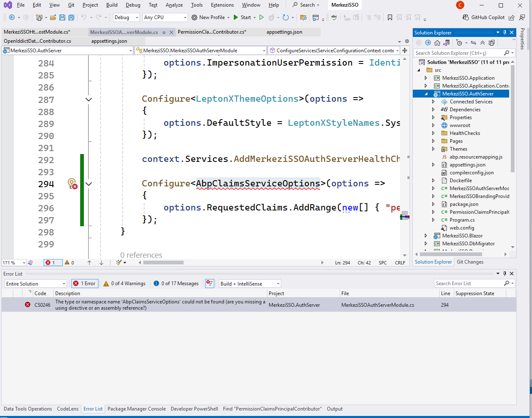Expand the Dependencies node in Solution Explorer
Image resolution: width=532 pixels, height=418 pixels.
click(433, 110)
